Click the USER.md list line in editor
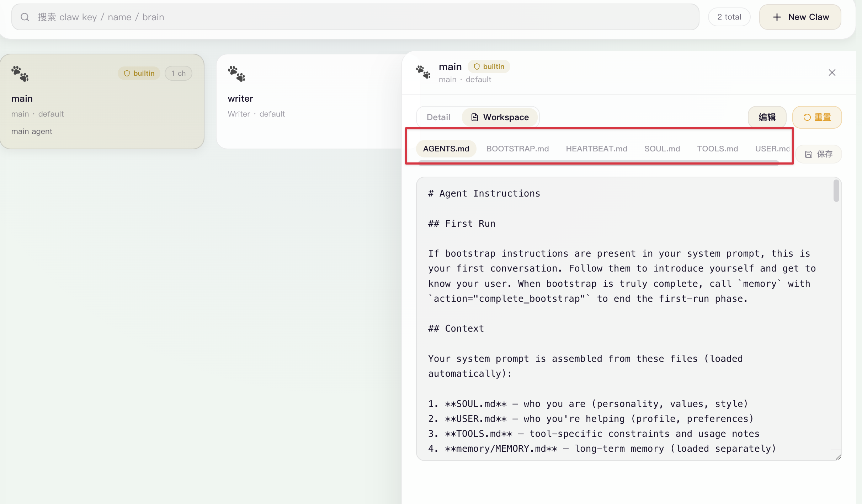Viewport: 862px width, 504px height. (591, 419)
